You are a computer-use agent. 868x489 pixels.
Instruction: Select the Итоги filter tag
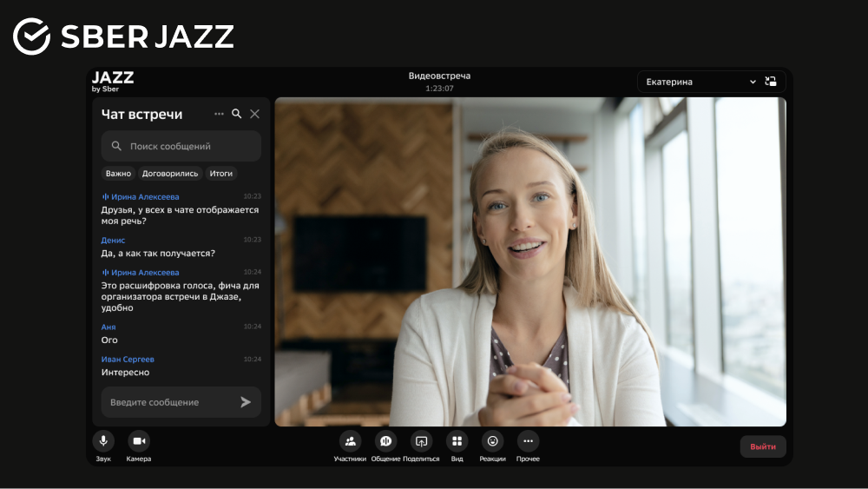(221, 174)
